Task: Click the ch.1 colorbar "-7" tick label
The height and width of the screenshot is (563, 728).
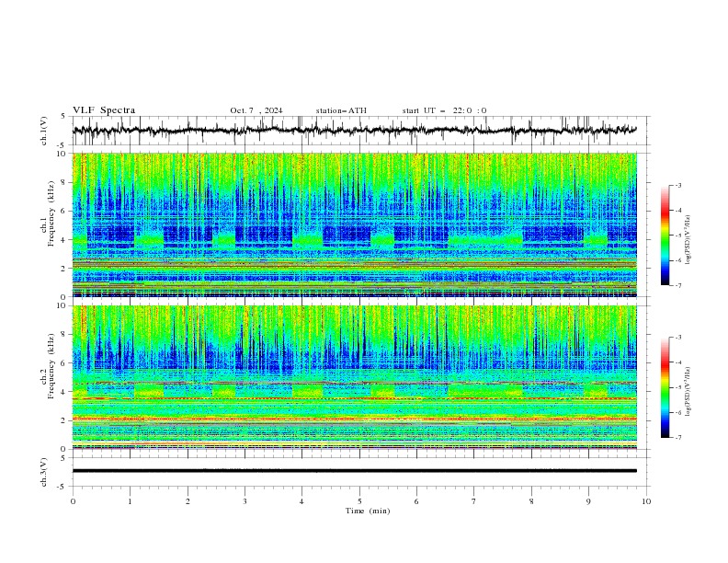Action: [x=677, y=285]
